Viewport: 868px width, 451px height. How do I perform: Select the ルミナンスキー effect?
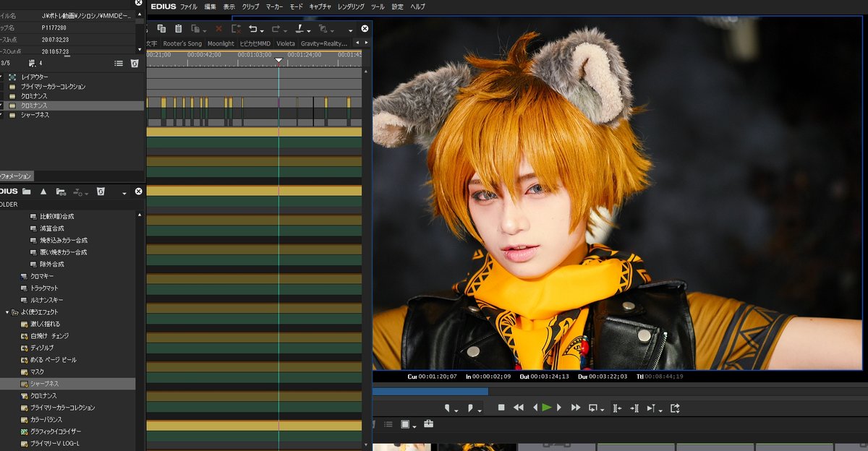[46, 300]
